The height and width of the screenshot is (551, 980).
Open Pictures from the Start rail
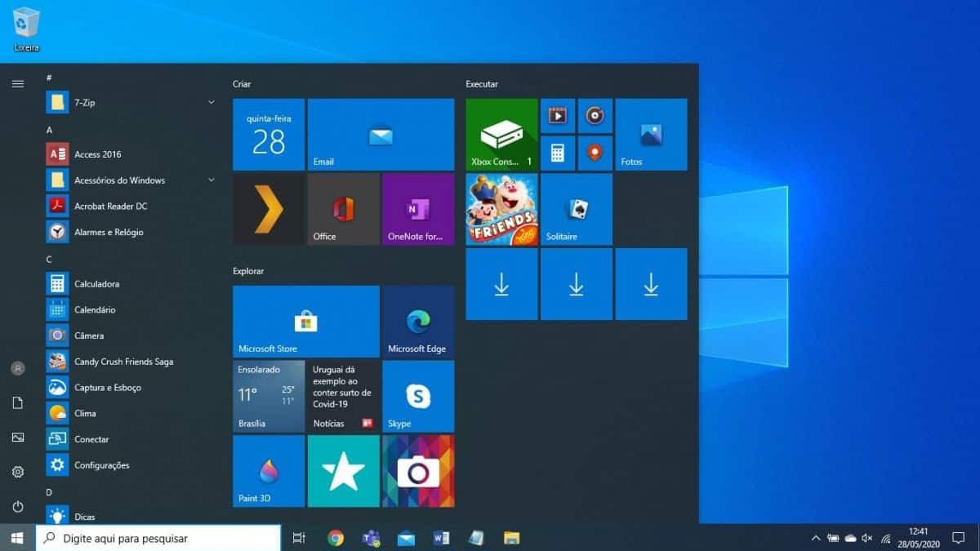pos(18,438)
